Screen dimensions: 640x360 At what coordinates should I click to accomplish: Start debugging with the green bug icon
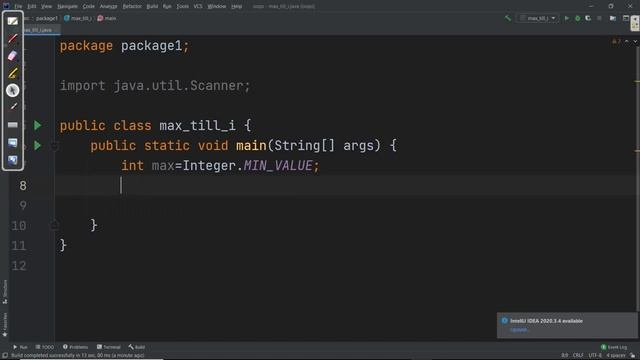point(578,18)
